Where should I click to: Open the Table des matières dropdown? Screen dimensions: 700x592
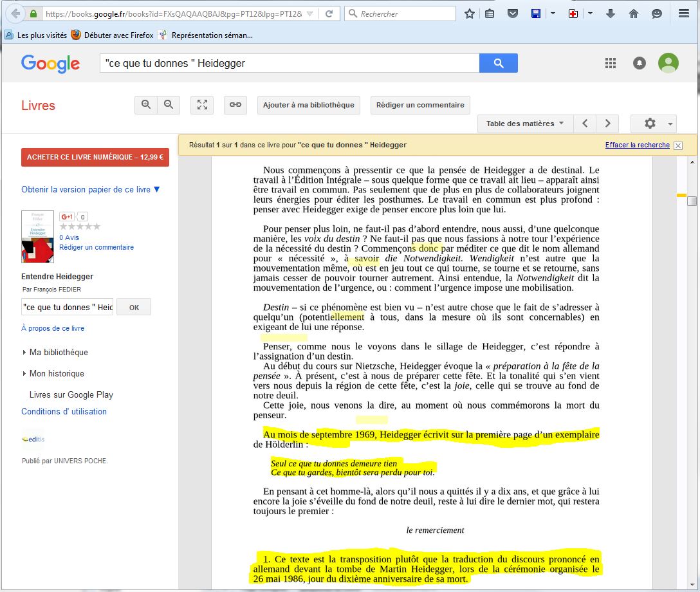coord(524,124)
